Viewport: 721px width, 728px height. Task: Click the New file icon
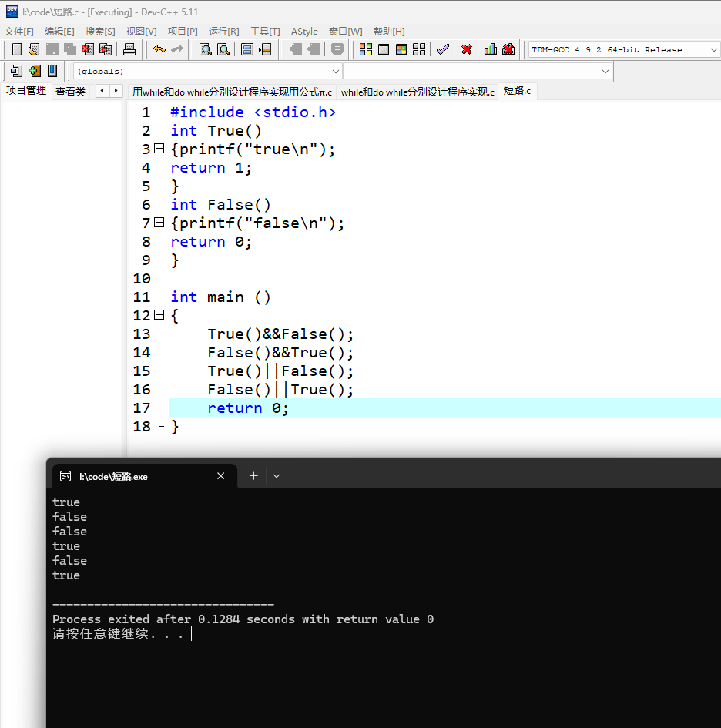tap(17, 49)
